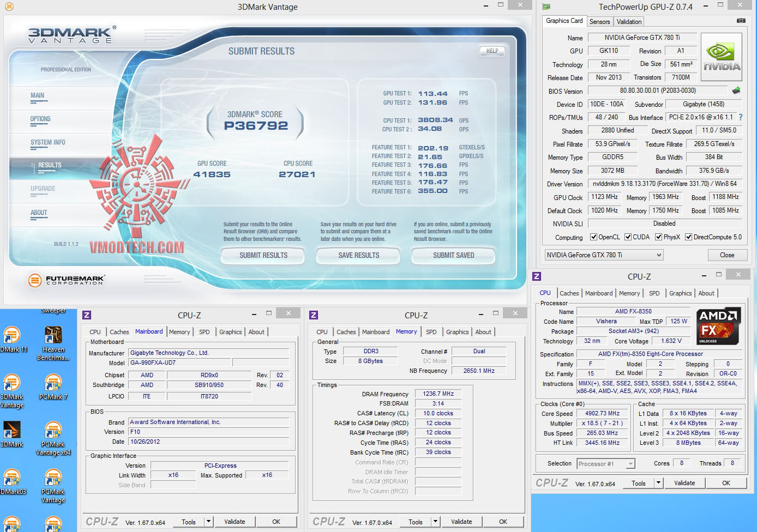Open Tools dropdown arrow in CPU-Z processor window
Viewport: 757px width, 532px height.
click(x=658, y=483)
